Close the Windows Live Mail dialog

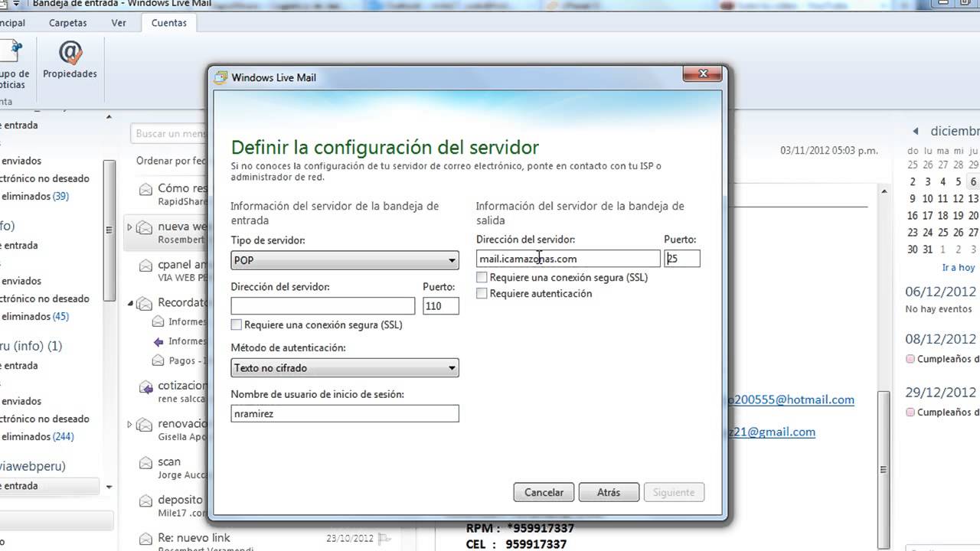(x=704, y=74)
